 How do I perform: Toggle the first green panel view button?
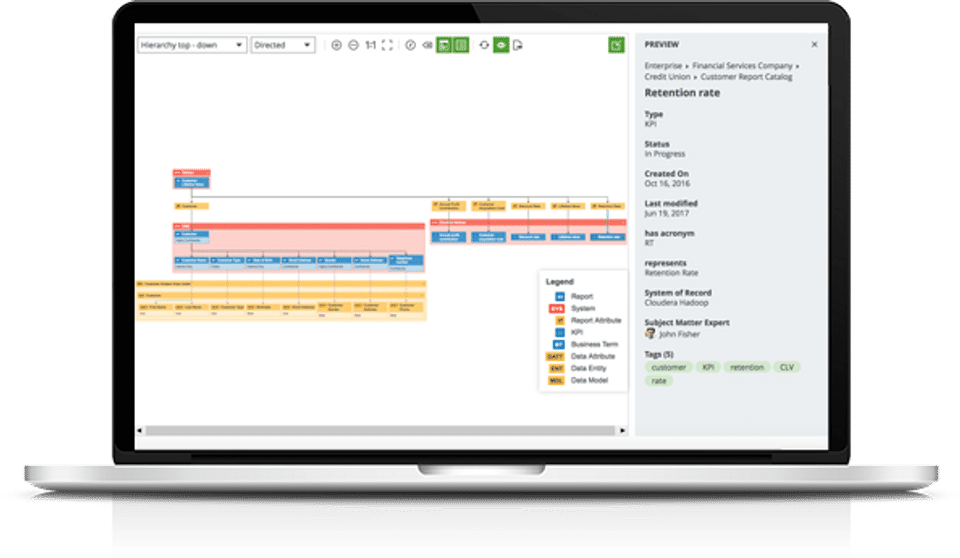pos(444,45)
